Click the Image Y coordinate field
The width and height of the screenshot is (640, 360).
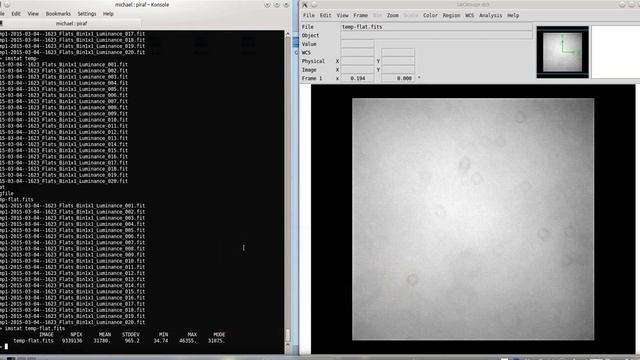click(x=398, y=70)
